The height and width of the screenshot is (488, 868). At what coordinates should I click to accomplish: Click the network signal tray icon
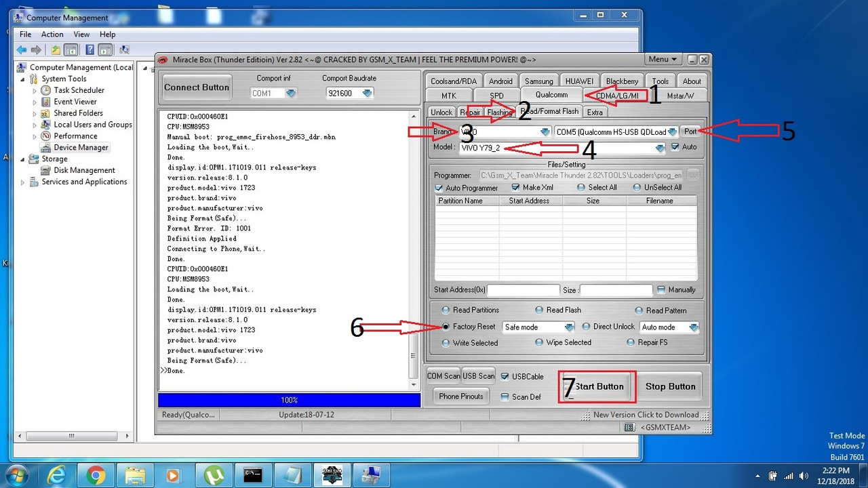(x=788, y=476)
